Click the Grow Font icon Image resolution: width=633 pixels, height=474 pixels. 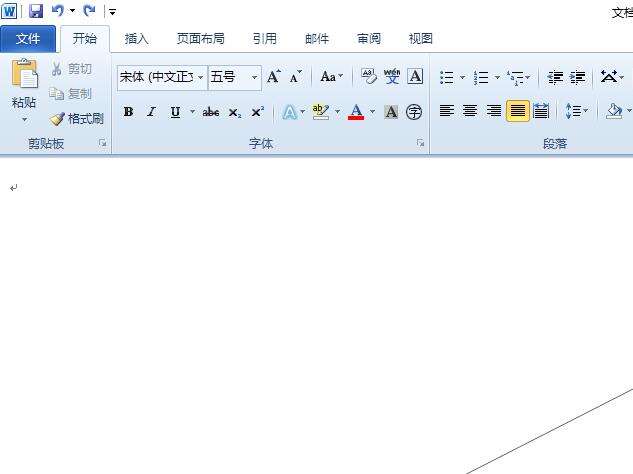(x=274, y=77)
